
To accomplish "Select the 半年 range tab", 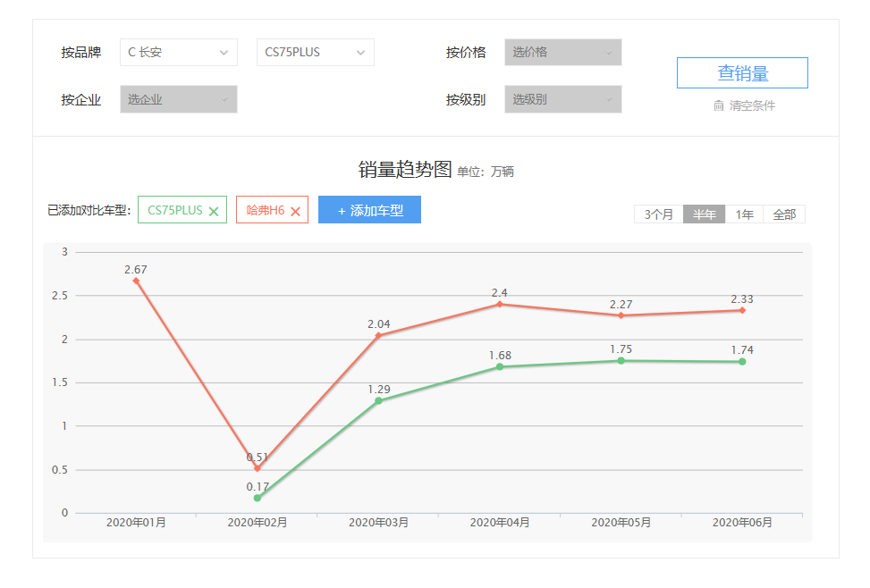I will point(704,214).
